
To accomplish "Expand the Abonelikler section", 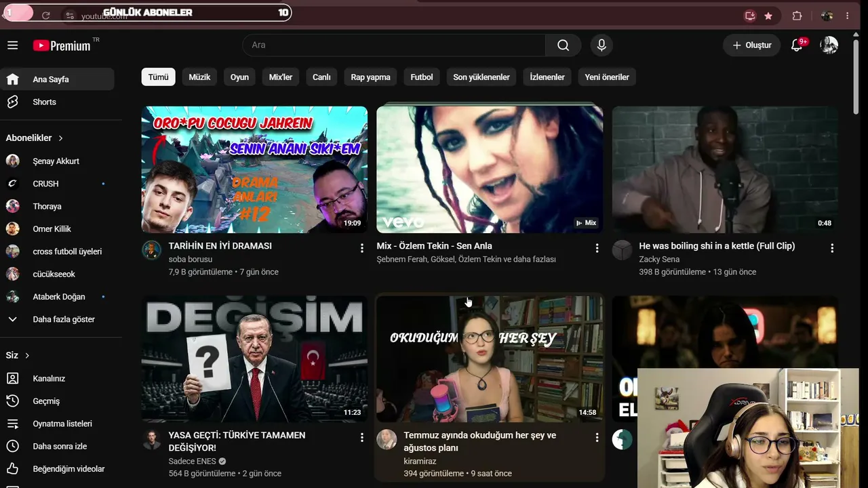I will (x=35, y=138).
